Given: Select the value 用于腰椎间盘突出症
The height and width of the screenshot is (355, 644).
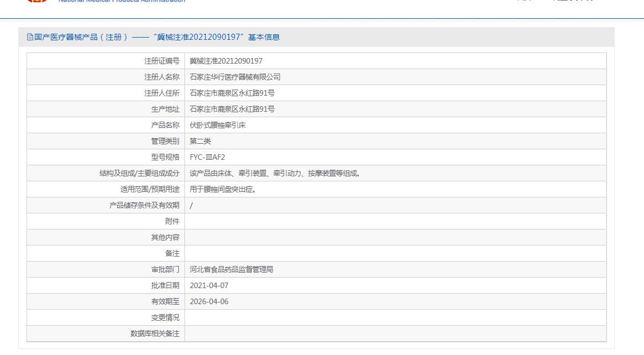Looking at the screenshot, I should pos(223,189).
